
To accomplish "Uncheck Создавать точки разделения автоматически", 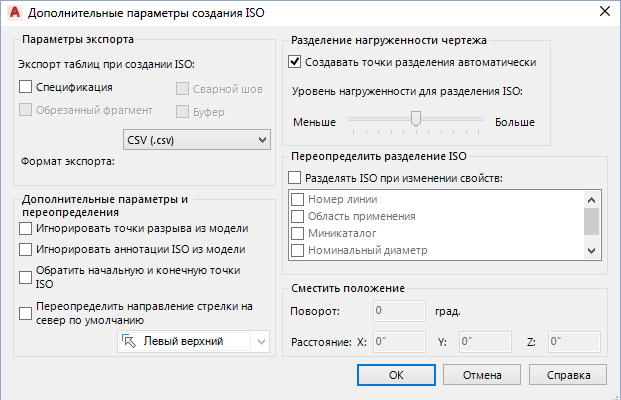I will (x=295, y=62).
